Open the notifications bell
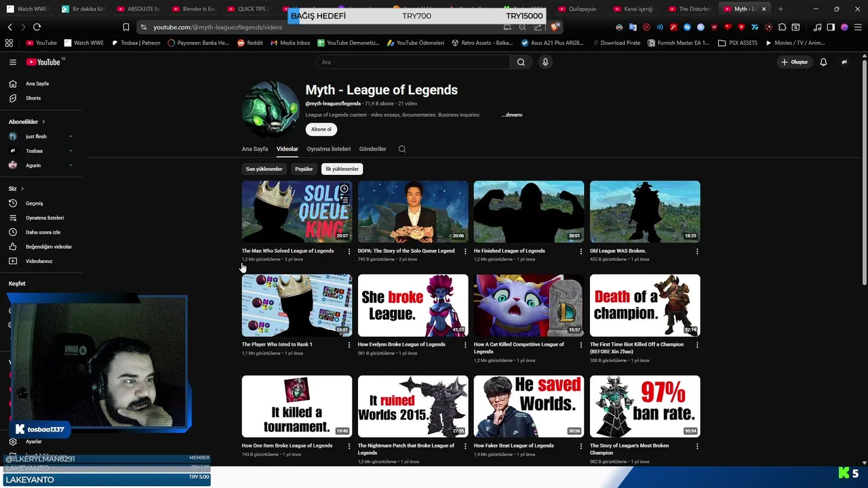The height and width of the screenshot is (488, 868). click(x=823, y=62)
